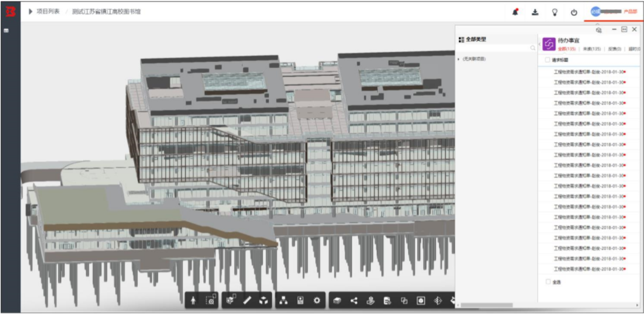Select the walk-mode person icon in bottom toolbar

[x=193, y=301]
